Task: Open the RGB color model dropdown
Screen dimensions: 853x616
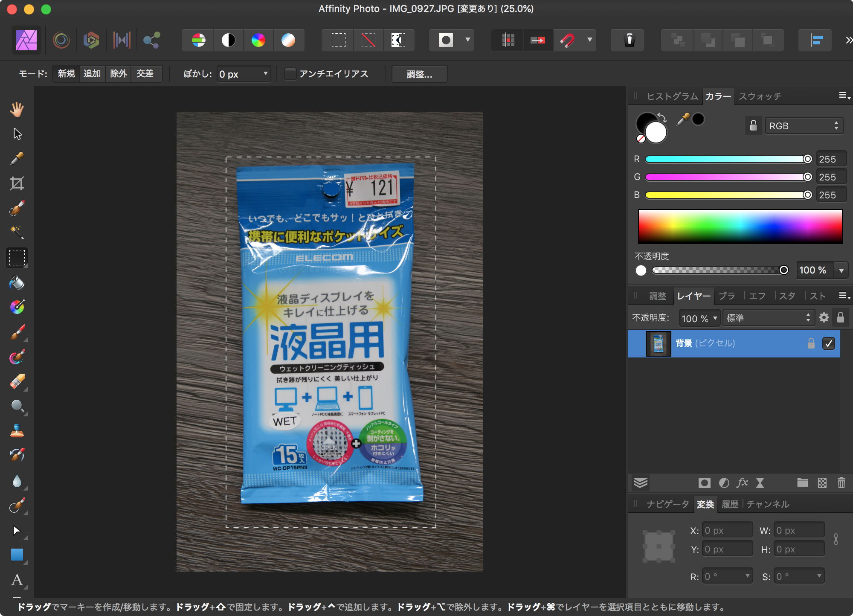Action: (804, 126)
